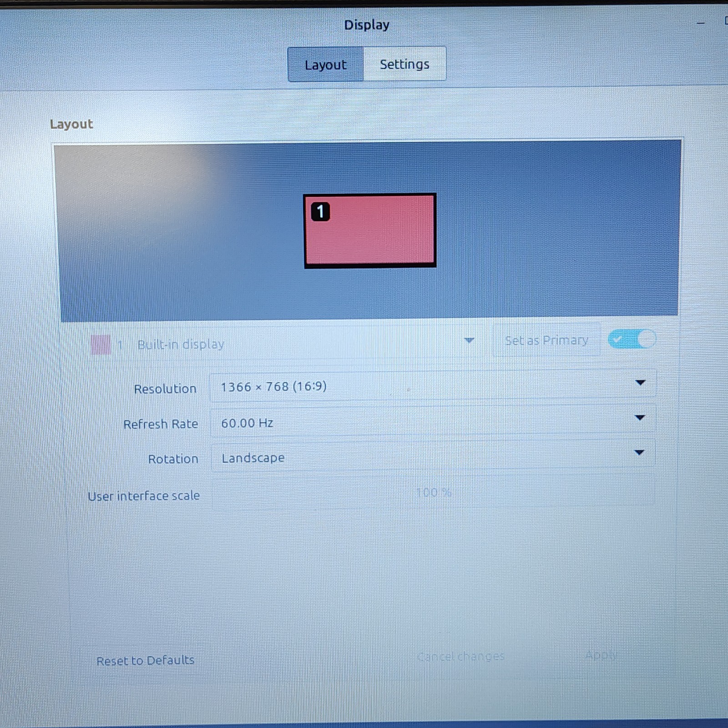Open the User interface scale dropdown

(x=433, y=492)
